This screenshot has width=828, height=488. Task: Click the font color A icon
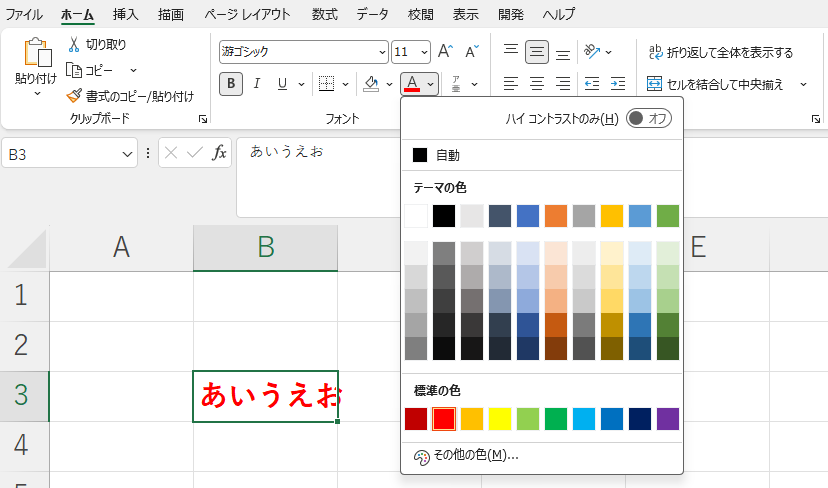[x=412, y=83]
